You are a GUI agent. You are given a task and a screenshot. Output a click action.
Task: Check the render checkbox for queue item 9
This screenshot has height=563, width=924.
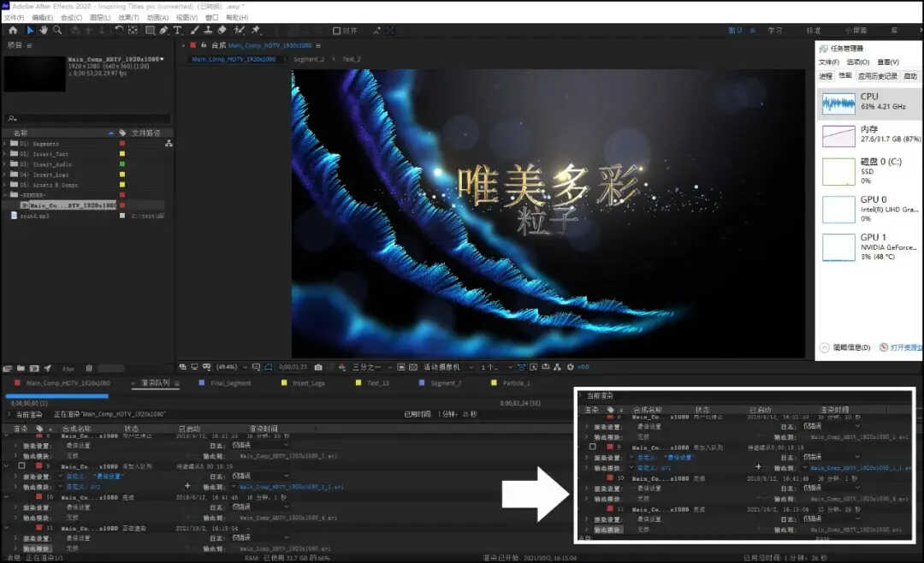pos(21,465)
